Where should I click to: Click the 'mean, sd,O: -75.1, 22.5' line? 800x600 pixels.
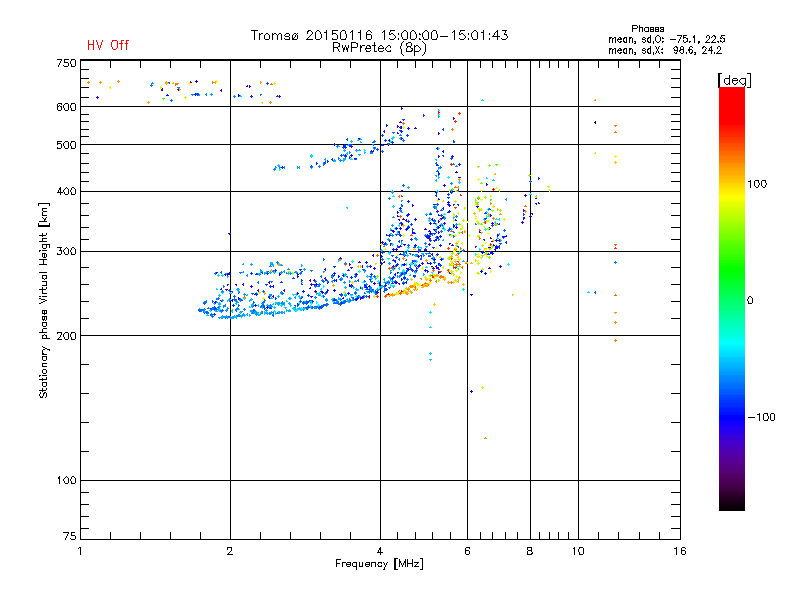point(666,39)
